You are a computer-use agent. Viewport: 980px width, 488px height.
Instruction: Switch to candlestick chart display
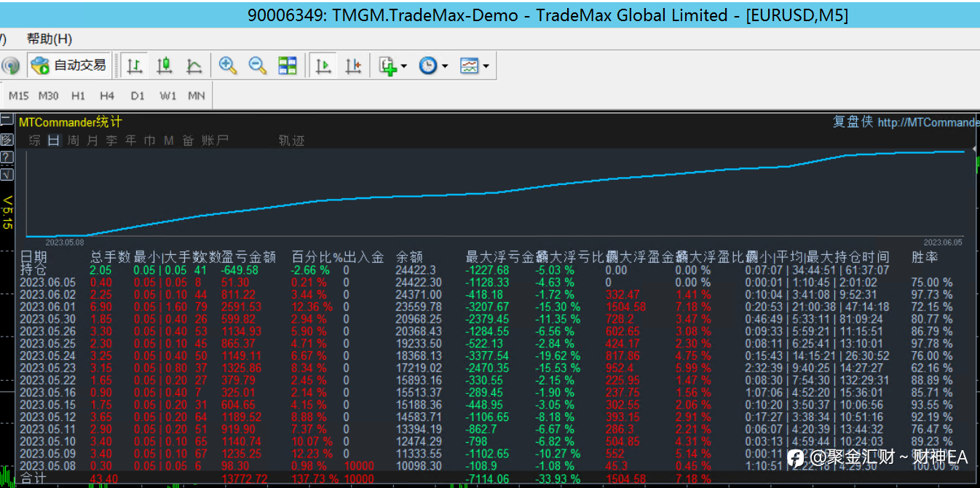[165, 66]
